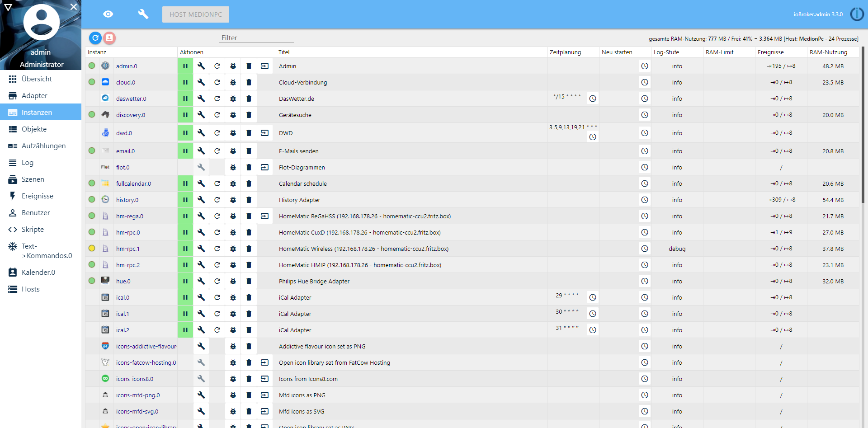
Task: Open web link for icons-fatcow-hosting.0
Action: 264,362
